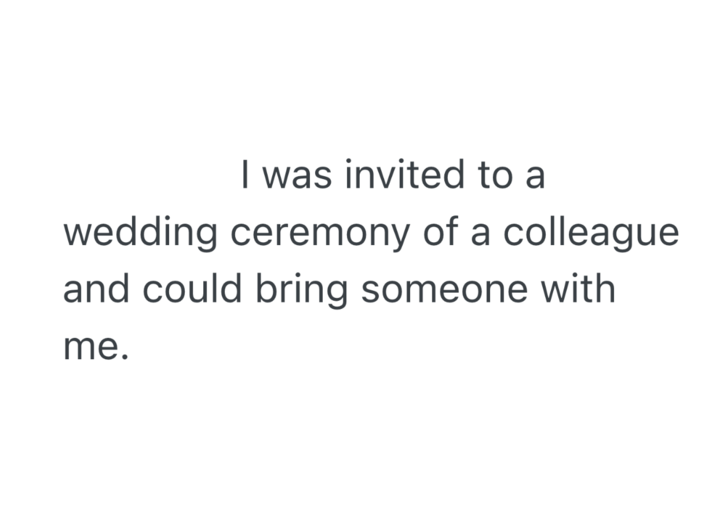
Task: Click the word "I" starting the sentence
Action: [x=244, y=176]
